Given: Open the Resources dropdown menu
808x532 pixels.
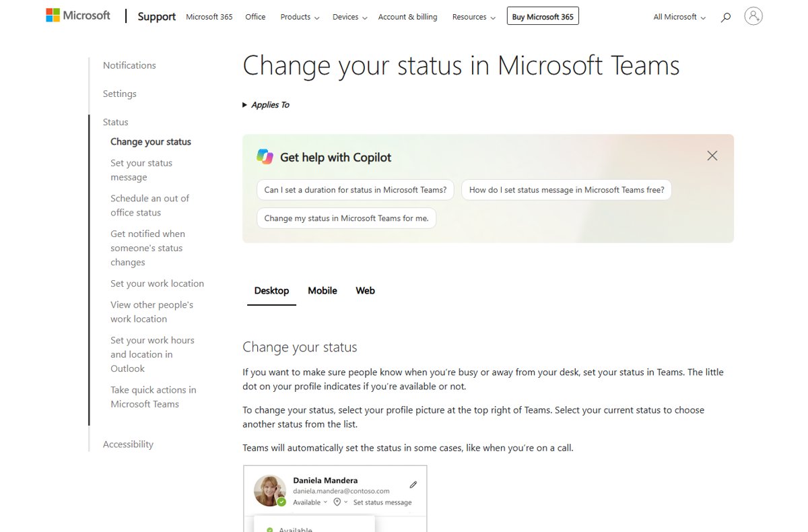Looking at the screenshot, I should (474, 17).
